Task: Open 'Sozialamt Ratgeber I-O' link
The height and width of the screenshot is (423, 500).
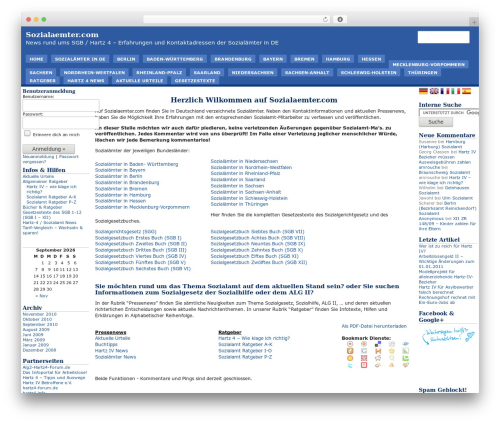Action: pos(245,351)
